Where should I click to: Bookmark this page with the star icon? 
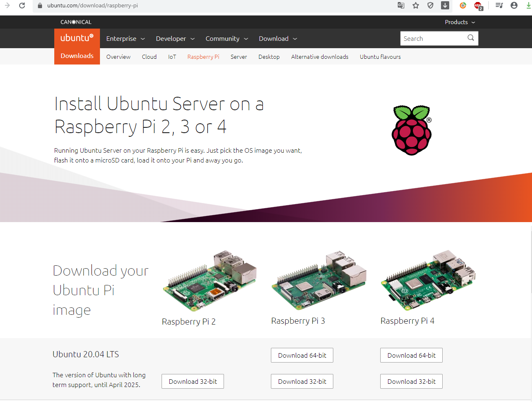(416, 5)
